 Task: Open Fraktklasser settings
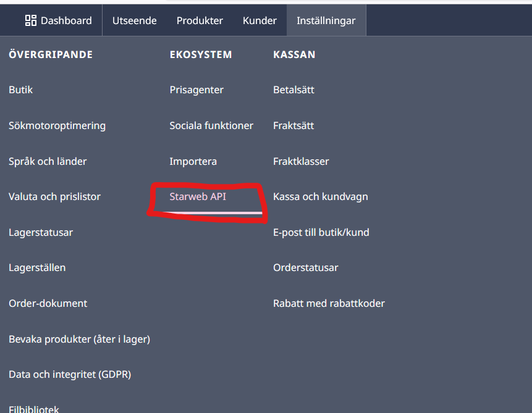301,161
